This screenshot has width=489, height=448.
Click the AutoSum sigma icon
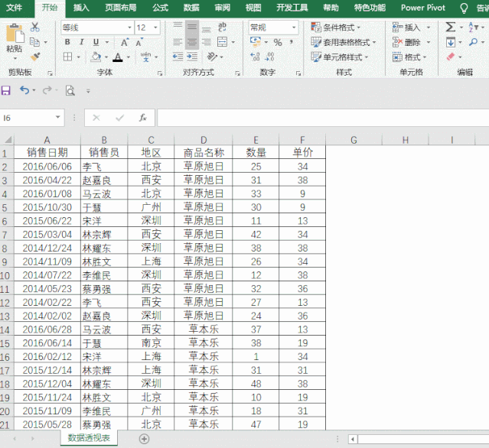tap(451, 27)
